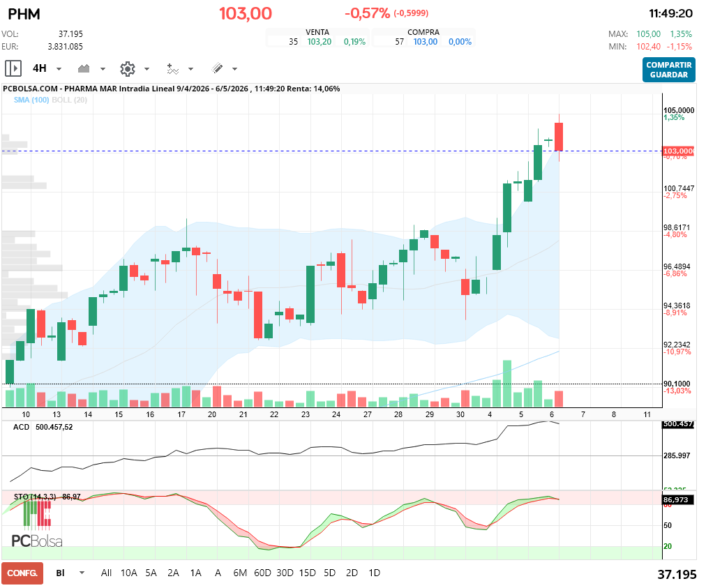Toggle the side panel icon
Image resolution: width=706 pixels, height=588 pixels.
13,68
